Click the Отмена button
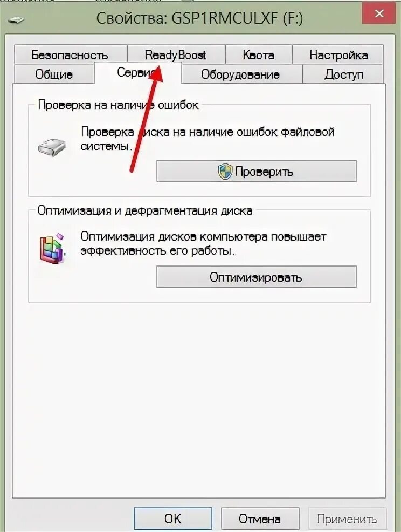This screenshot has width=401, height=532. tap(260, 519)
